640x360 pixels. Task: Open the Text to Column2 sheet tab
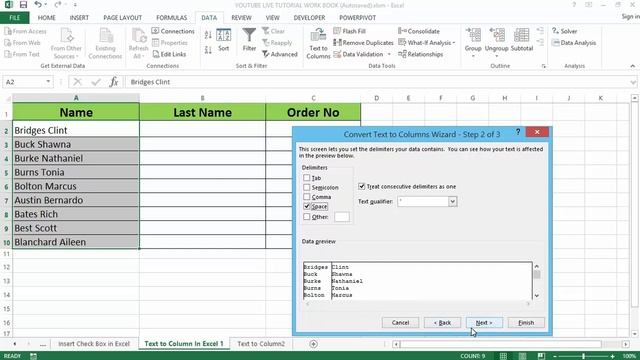coord(261,344)
